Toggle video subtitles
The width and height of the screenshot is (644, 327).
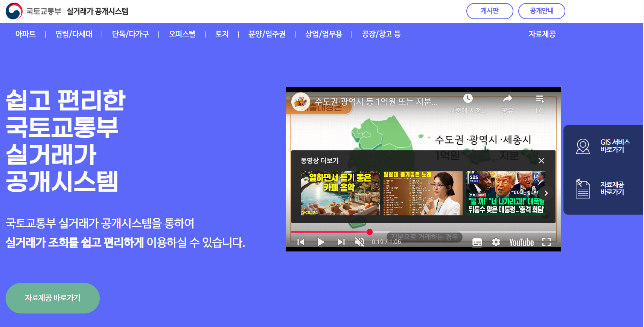477,242
